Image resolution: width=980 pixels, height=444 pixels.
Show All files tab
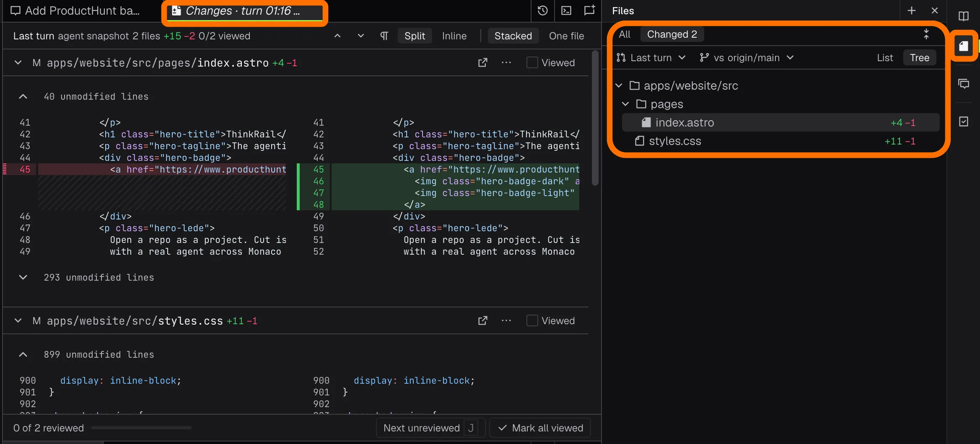click(x=625, y=34)
